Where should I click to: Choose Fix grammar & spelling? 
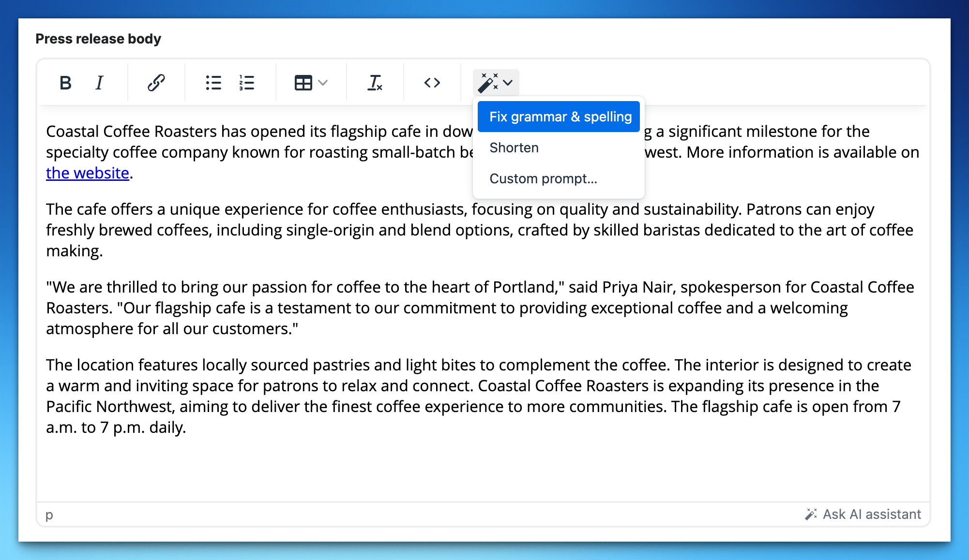pyautogui.click(x=559, y=117)
